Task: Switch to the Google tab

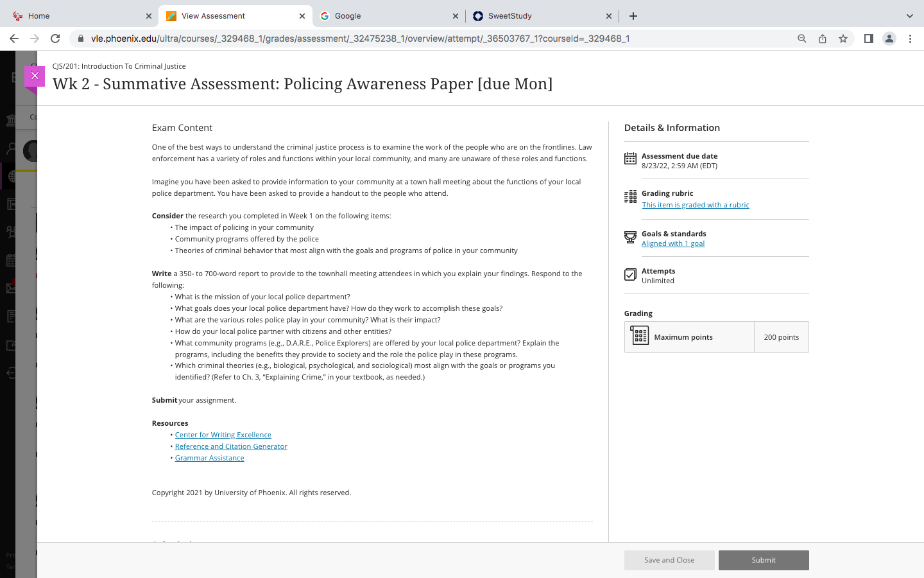Action: pos(389,16)
